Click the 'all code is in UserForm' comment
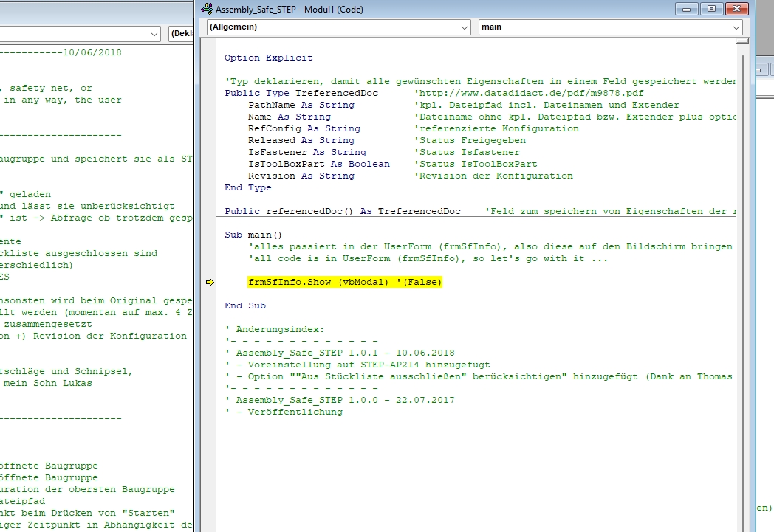Viewport: 774px width, 532px height. (x=428, y=258)
